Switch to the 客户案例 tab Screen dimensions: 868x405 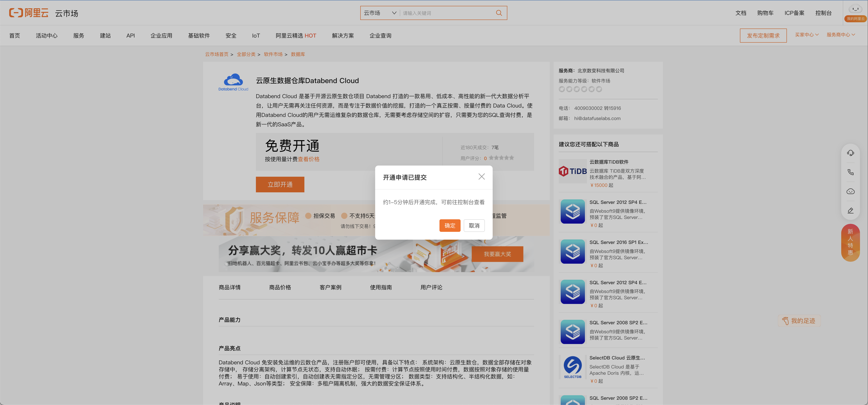[x=330, y=287]
